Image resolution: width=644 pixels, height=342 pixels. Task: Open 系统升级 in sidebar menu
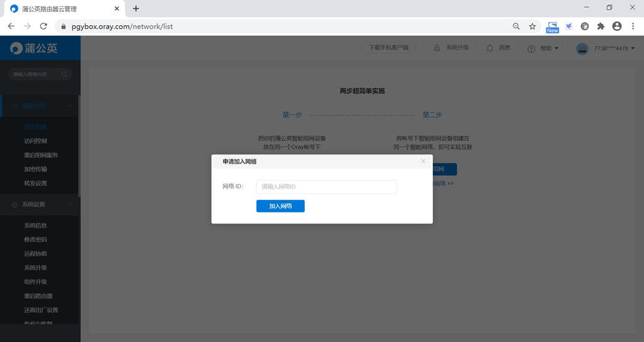[x=35, y=268]
